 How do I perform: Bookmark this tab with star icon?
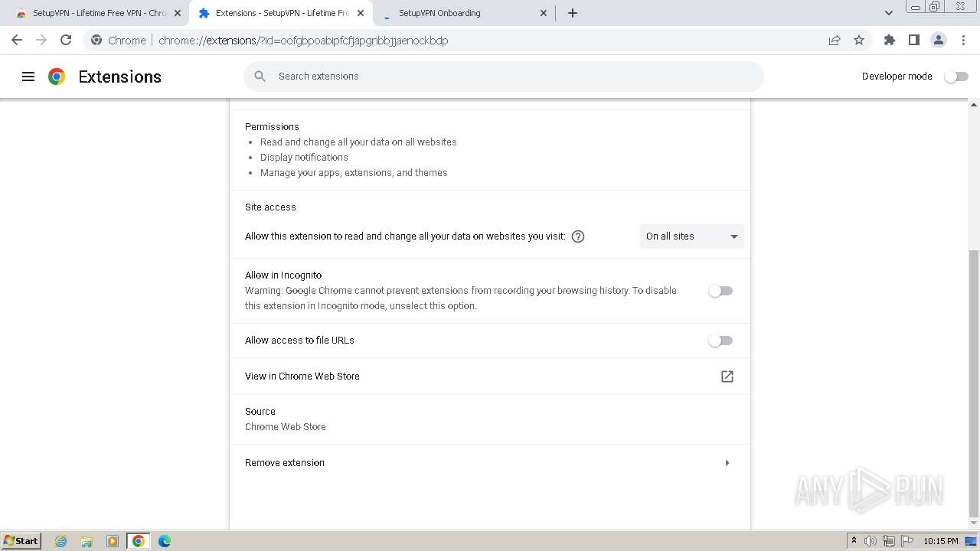click(x=859, y=41)
